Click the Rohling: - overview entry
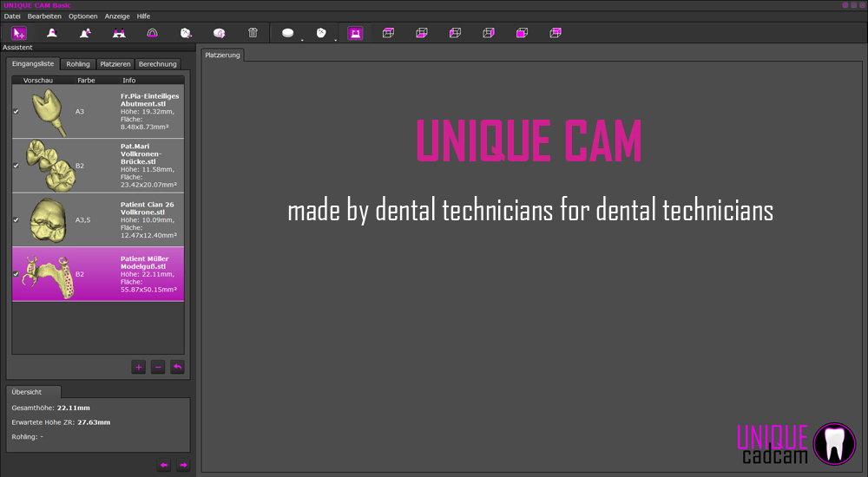 point(27,436)
